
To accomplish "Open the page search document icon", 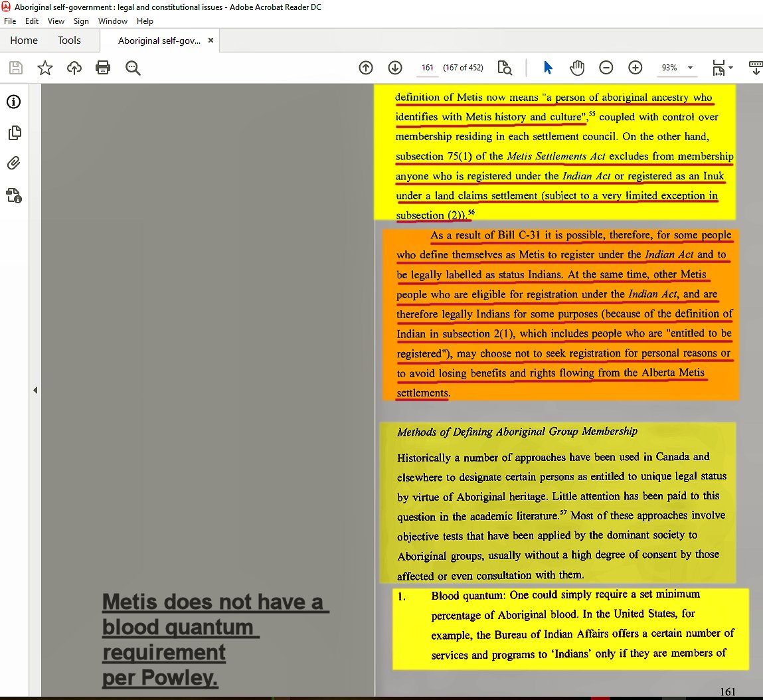I will (505, 68).
